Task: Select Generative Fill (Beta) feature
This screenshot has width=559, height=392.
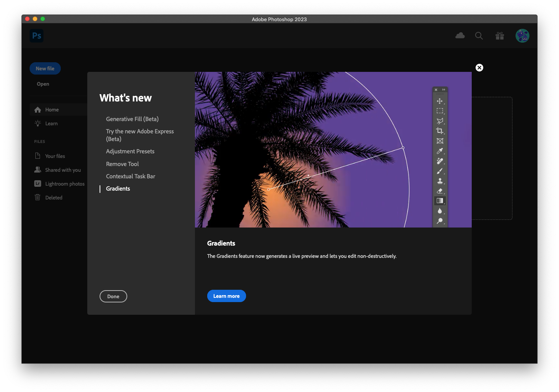Action: 132,119
